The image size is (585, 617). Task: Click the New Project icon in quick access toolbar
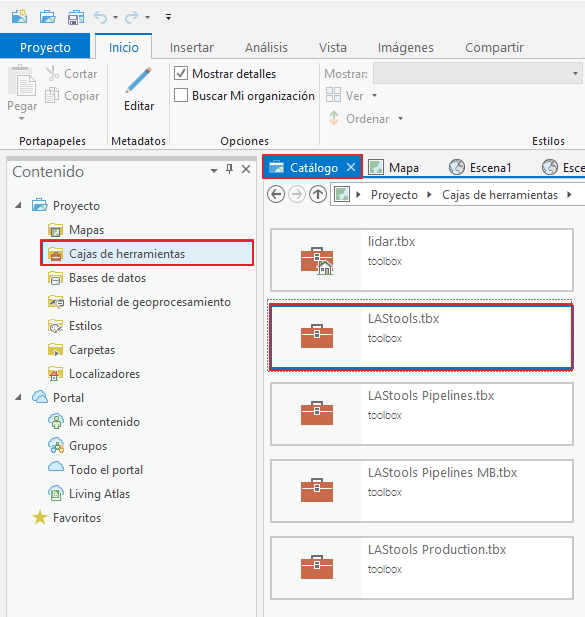(x=19, y=17)
